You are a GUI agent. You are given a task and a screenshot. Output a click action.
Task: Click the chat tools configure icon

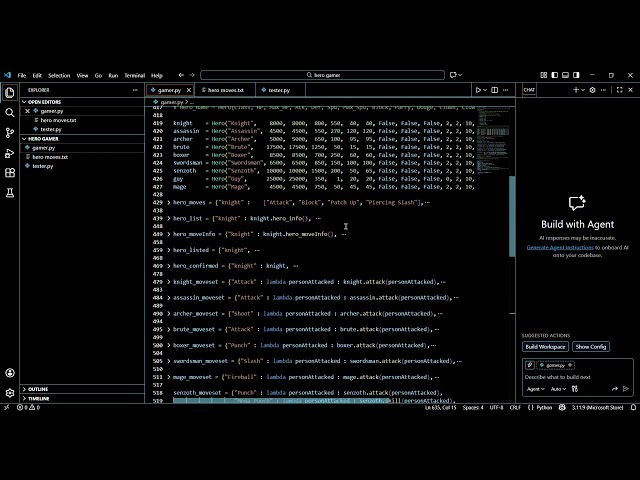(x=575, y=389)
